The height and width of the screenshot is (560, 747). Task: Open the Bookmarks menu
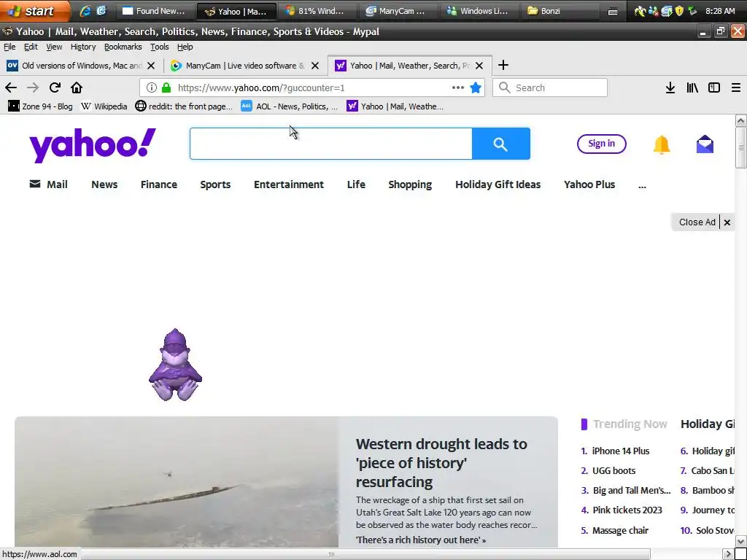[123, 47]
